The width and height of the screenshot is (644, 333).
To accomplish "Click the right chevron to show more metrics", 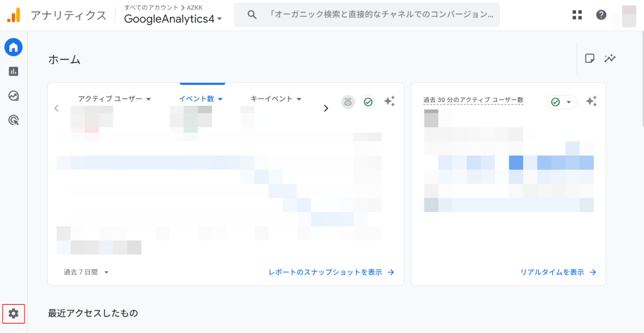I will pos(326,108).
